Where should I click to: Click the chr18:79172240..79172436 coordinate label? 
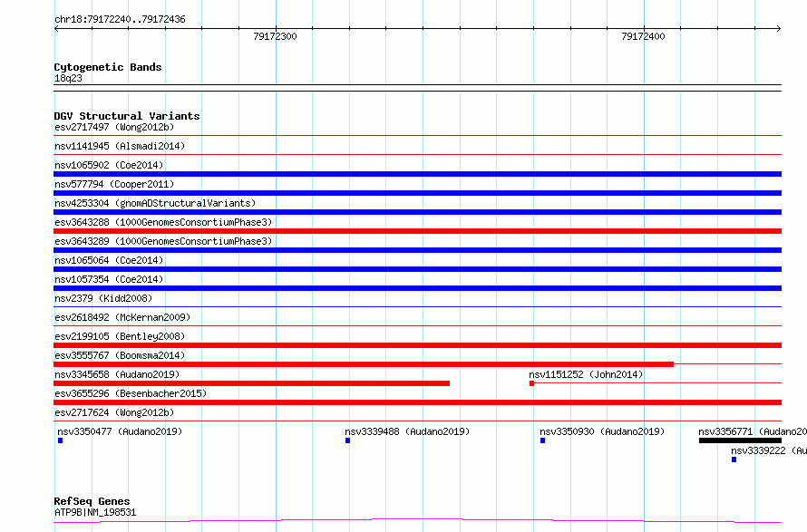[120, 19]
